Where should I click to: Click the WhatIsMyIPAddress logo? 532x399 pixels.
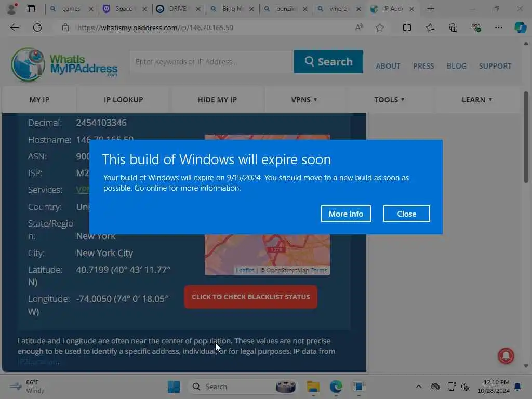(x=64, y=64)
